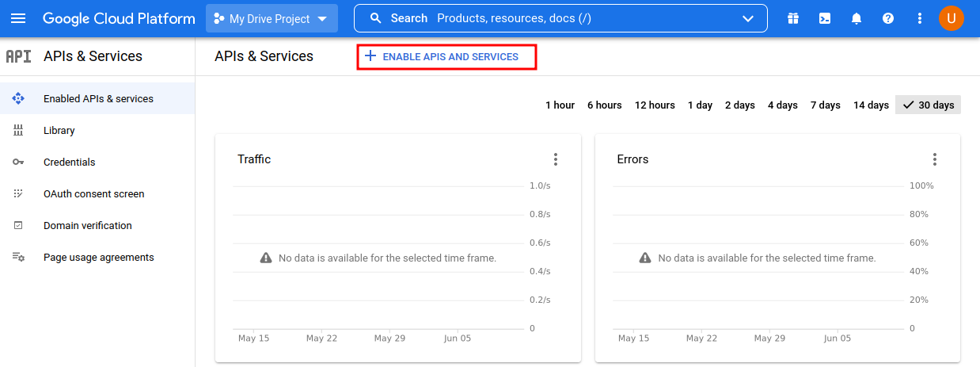Select the 1 day time range
This screenshot has height=367, width=980.
pyautogui.click(x=700, y=105)
